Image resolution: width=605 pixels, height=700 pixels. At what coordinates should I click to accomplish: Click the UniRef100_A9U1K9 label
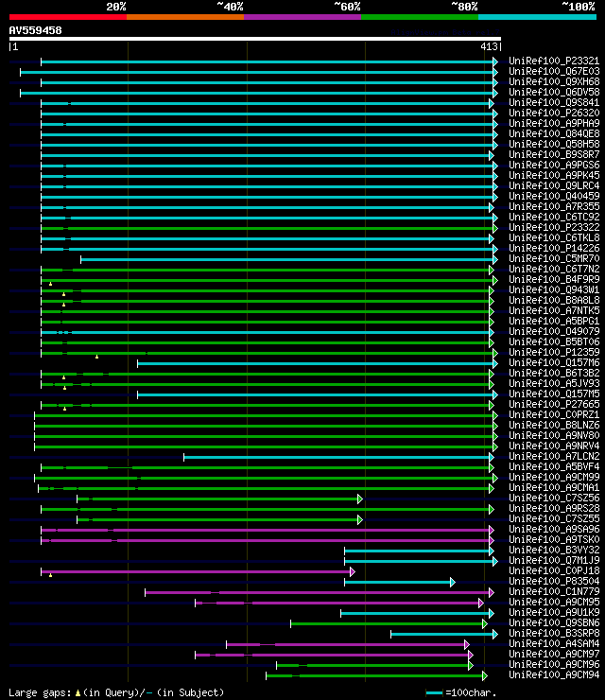click(x=554, y=612)
